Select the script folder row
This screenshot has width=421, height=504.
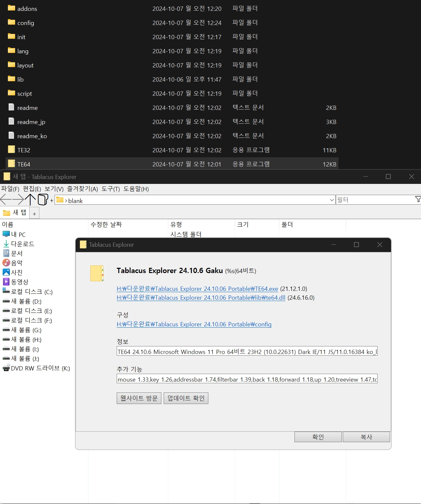(172, 93)
